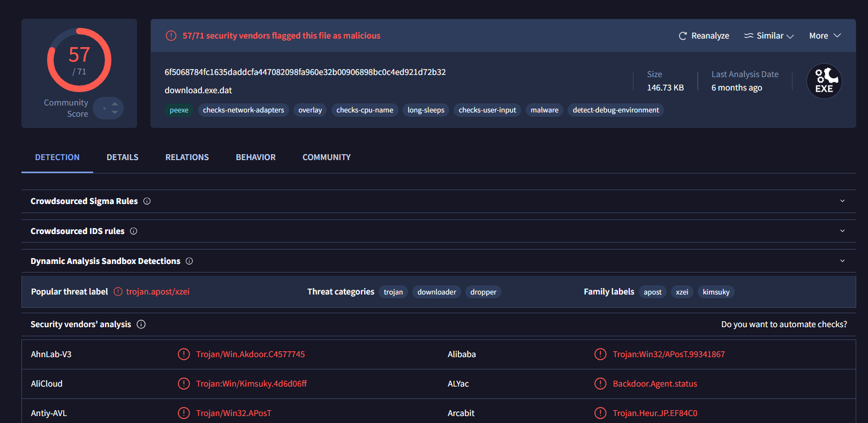Open the More dropdown menu
The width and height of the screenshot is (868, 423).
click(825, 36)
